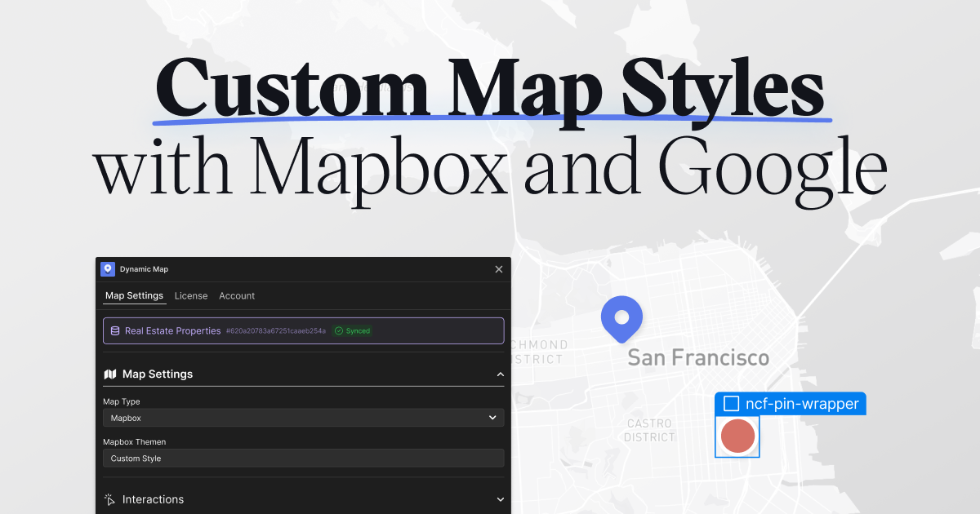Collapse Map Settings using its chevron

[500, 374]
